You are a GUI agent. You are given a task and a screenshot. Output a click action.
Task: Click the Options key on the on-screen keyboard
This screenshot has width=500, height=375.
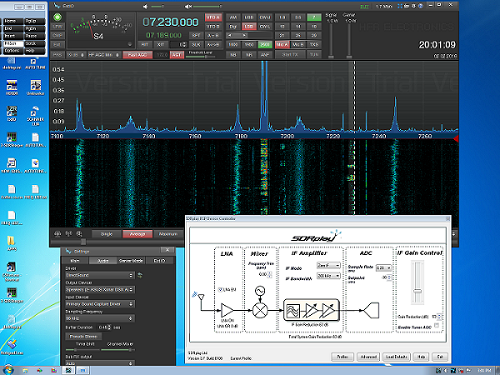pyautogui.click(x=13, y=51)
